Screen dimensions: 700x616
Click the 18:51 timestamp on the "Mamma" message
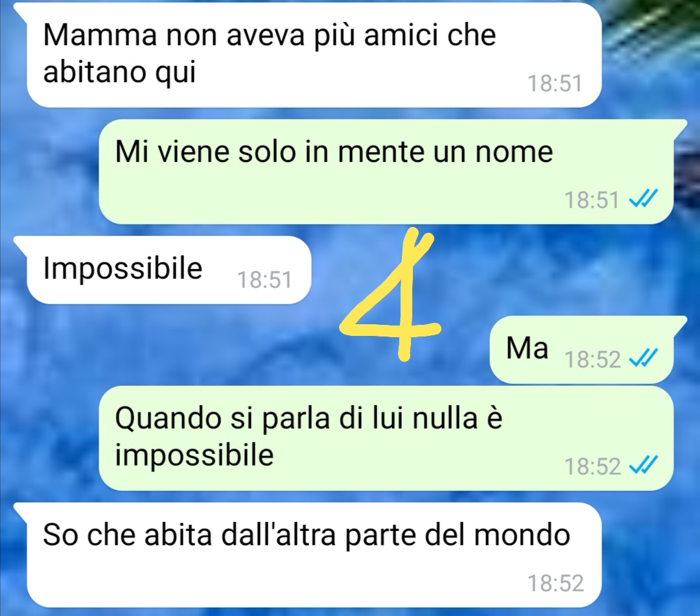click(555, 84)
